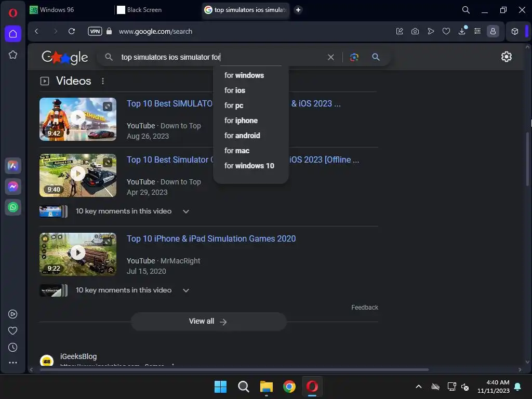Open the Flow send icon

[x=431, y=31]
